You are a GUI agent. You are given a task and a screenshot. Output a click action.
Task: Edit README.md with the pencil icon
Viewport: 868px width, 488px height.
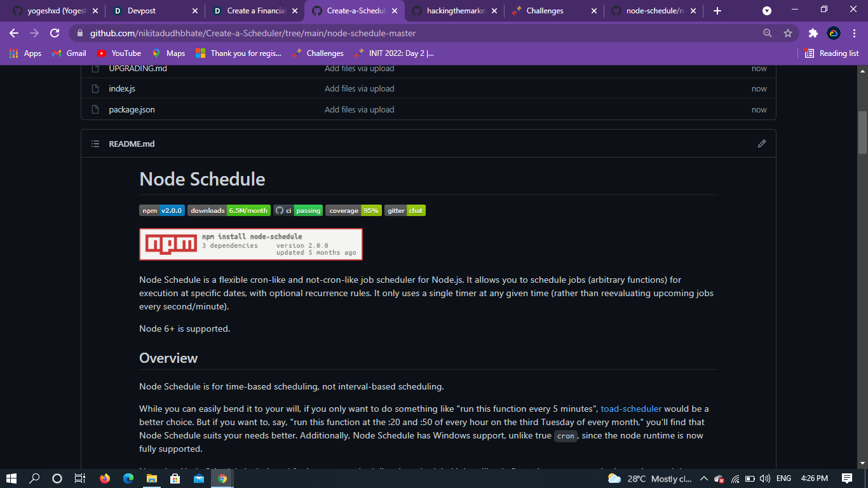coord(762,144)
